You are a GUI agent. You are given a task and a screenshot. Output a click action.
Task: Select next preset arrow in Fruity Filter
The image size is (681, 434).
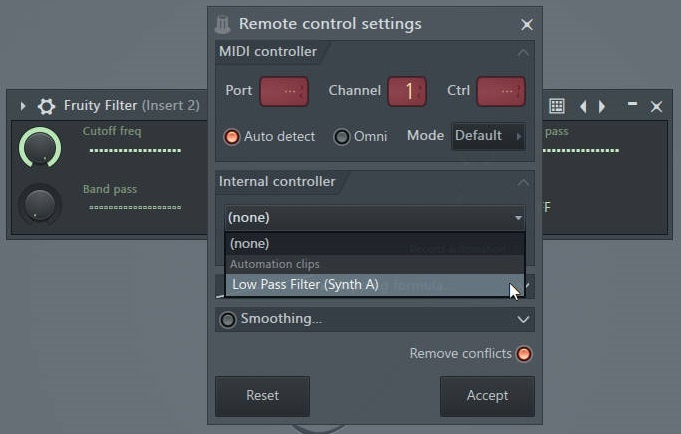tap(602, 106)
